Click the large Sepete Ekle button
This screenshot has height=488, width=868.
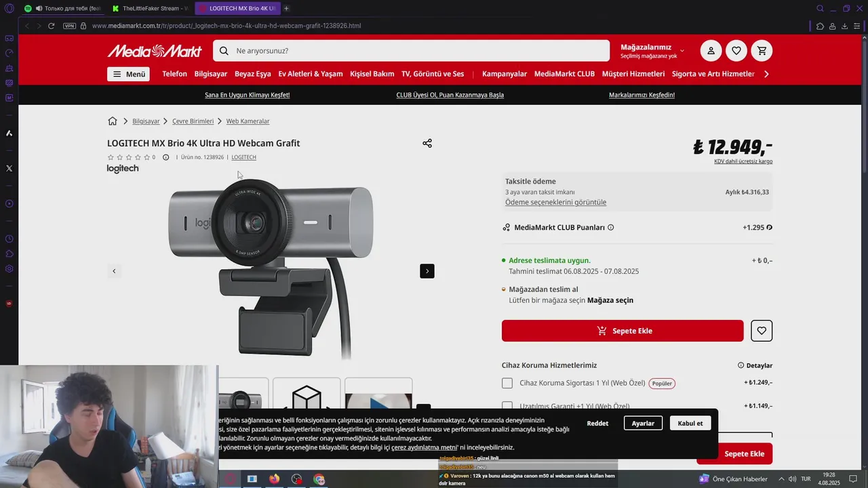click(x=623, y=331)
